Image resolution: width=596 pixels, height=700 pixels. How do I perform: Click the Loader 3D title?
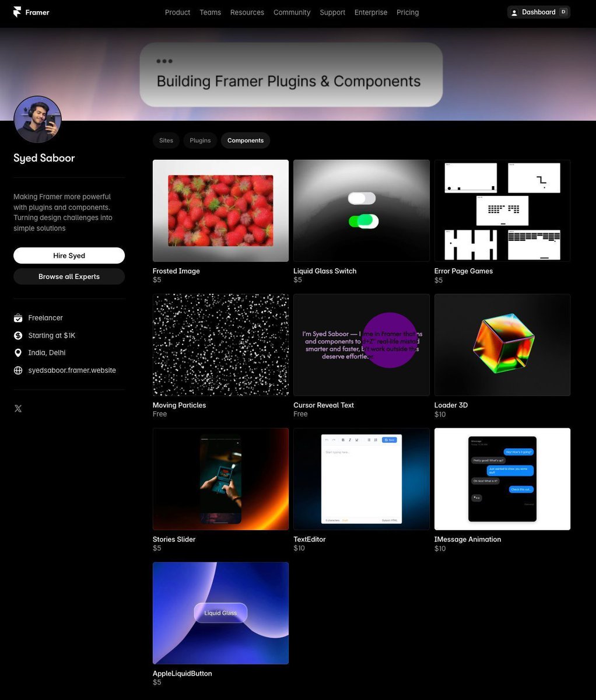(x=451, y=405)
